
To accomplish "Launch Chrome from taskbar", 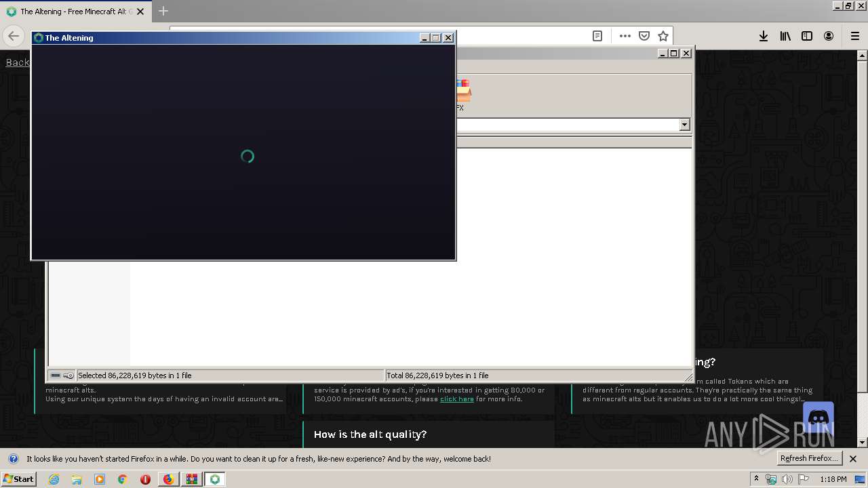I will [x=123, y=479].
